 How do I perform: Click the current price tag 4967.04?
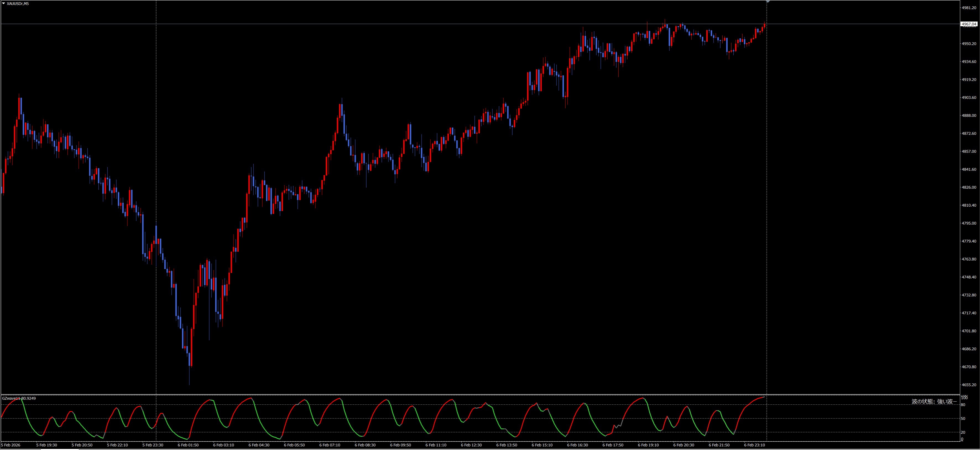click(969, 24)
